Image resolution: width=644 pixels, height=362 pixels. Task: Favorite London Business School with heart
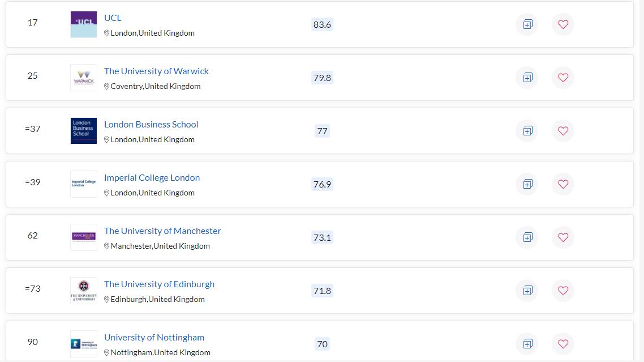(563, 131)
